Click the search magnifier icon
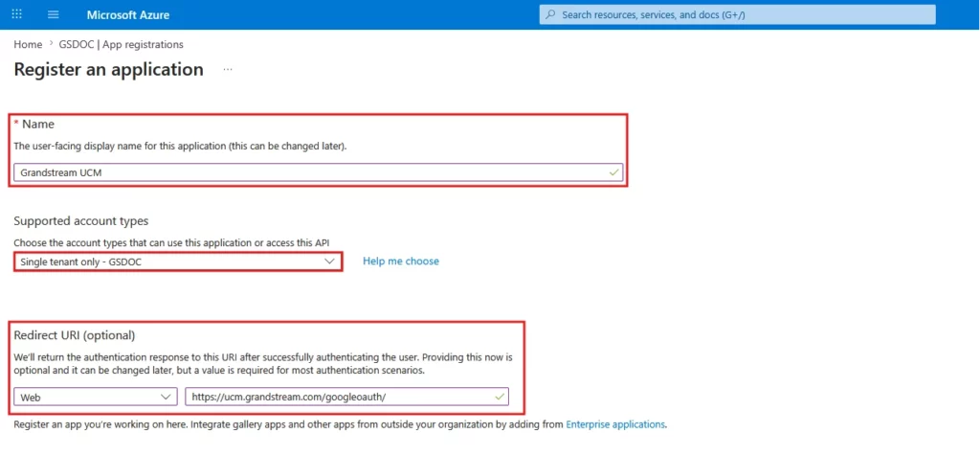Screen dimensions: 980x456 click(550, 14)
